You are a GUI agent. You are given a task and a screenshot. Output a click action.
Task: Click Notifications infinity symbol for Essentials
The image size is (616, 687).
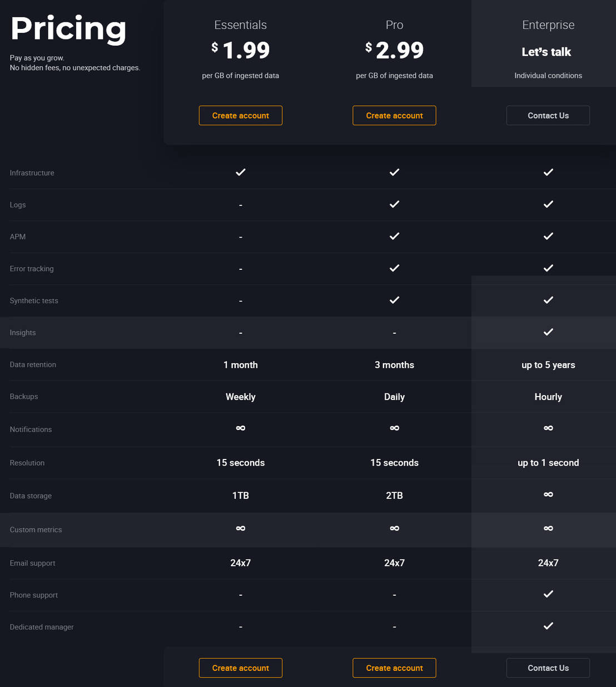pyautogui.click(x=241, y=428)
